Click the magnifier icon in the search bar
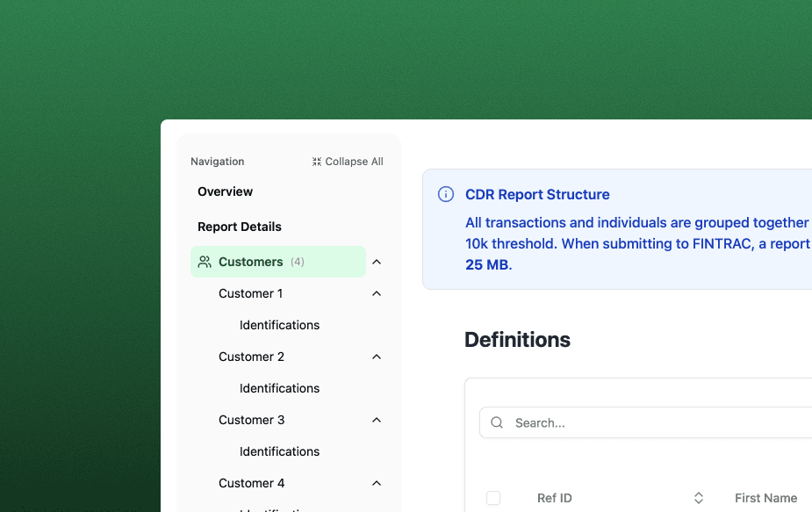The height and width of the screenshot is (512, 812). click(x=496, y=422)
